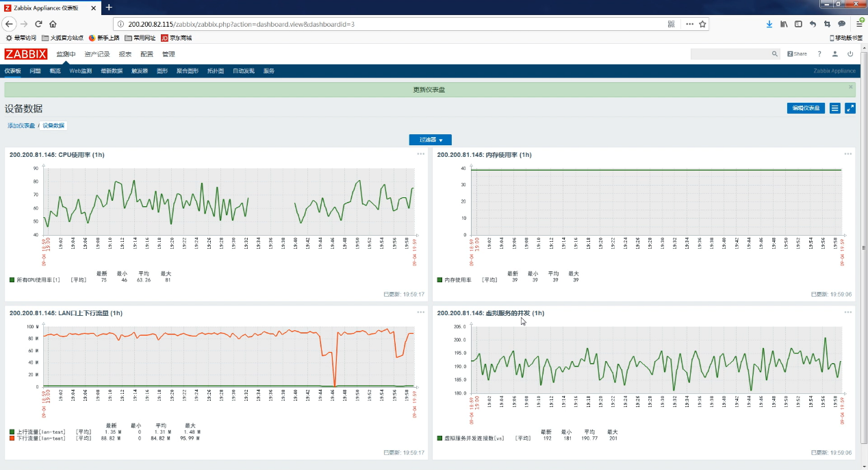Switch to the 最新数据 submenu tab

[112, 71]
